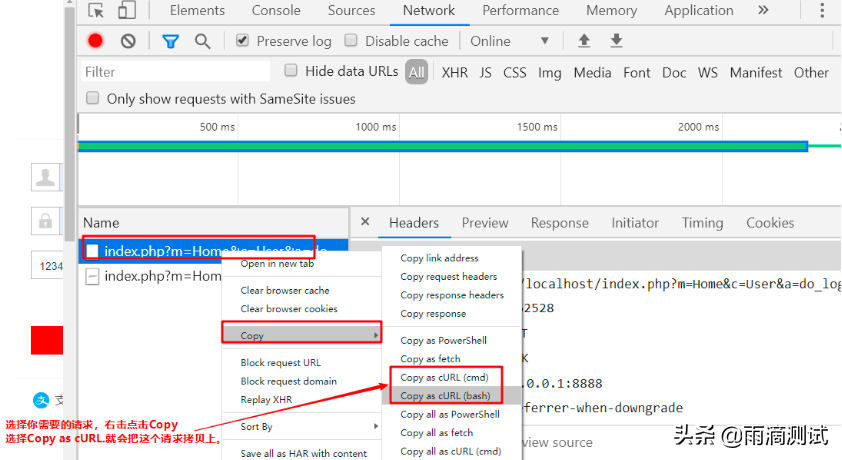Screen dimensions: 842x460
Task: Click the Filter text input field
Action: click(175, 72)
